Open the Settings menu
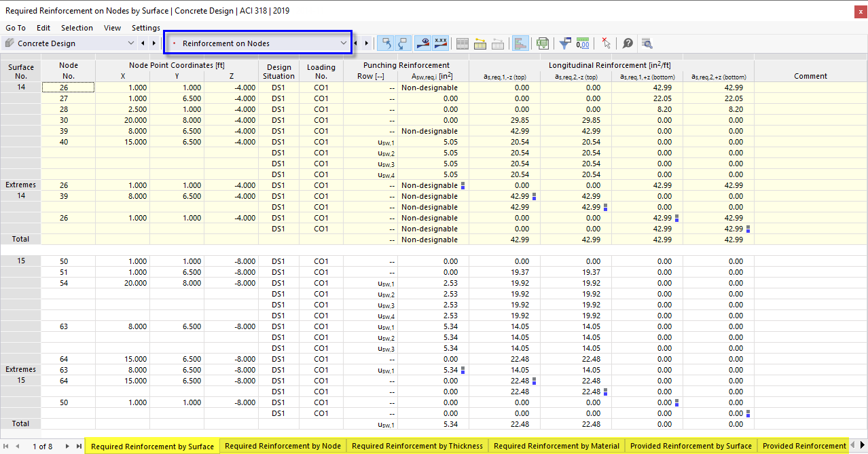868x454 pixels. click(x=145, y=28)
